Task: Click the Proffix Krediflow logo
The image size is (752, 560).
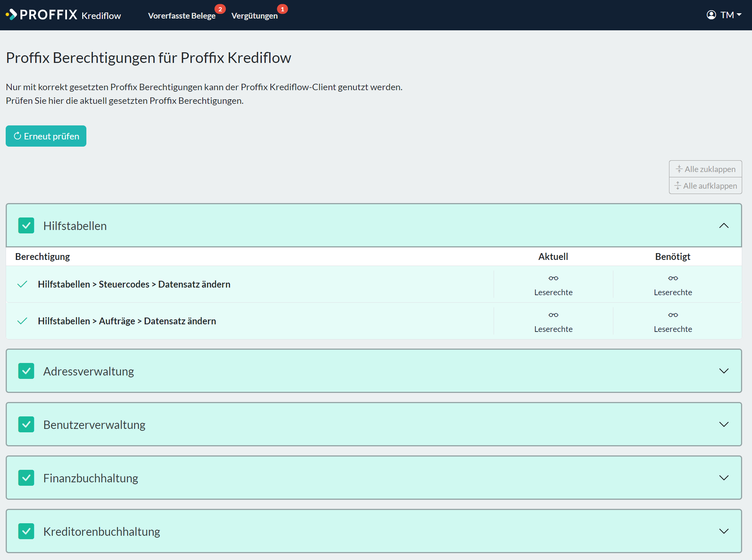Action: coord(63,15)
